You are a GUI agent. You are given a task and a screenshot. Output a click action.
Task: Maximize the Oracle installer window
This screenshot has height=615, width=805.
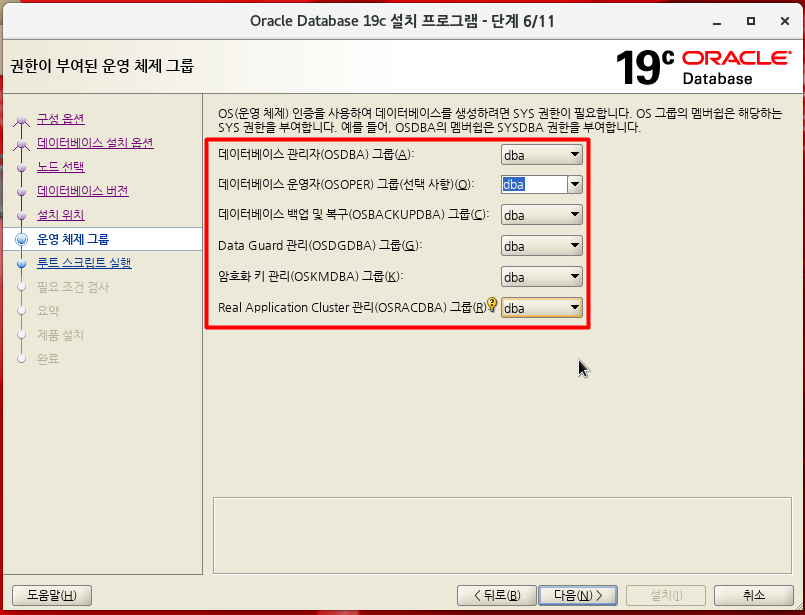point(751,21)
